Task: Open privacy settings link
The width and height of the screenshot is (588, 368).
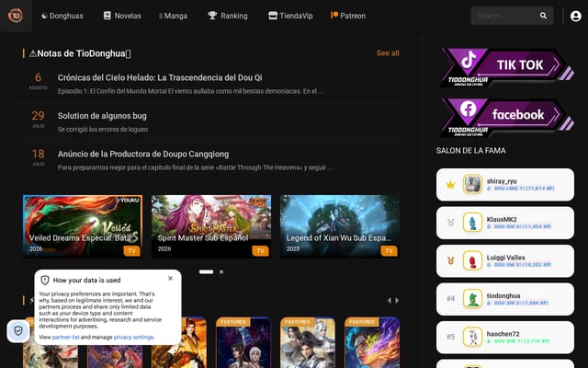Action: pos(133,338)
